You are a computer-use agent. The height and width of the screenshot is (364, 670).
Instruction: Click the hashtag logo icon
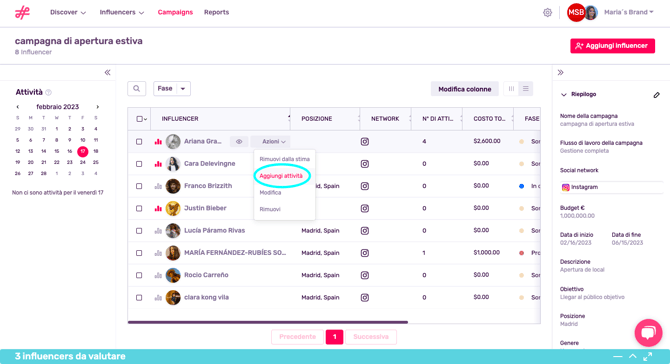point(22,12)
